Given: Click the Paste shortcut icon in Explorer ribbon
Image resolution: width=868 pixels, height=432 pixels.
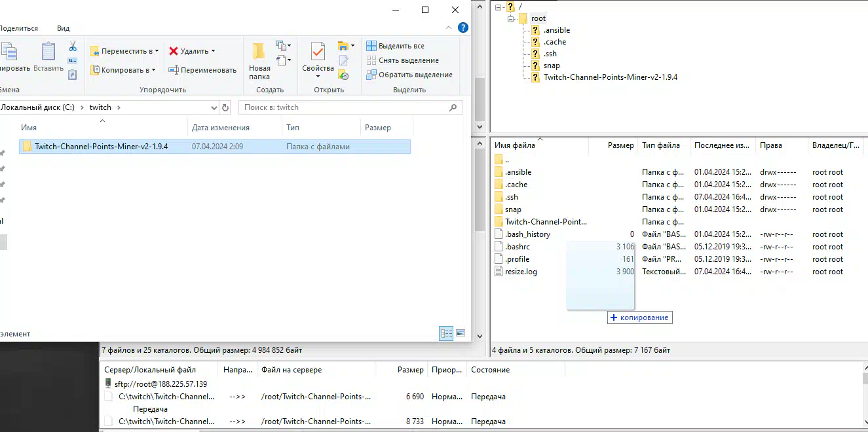Looking at the screenshot, I should [x=73, y=74].
